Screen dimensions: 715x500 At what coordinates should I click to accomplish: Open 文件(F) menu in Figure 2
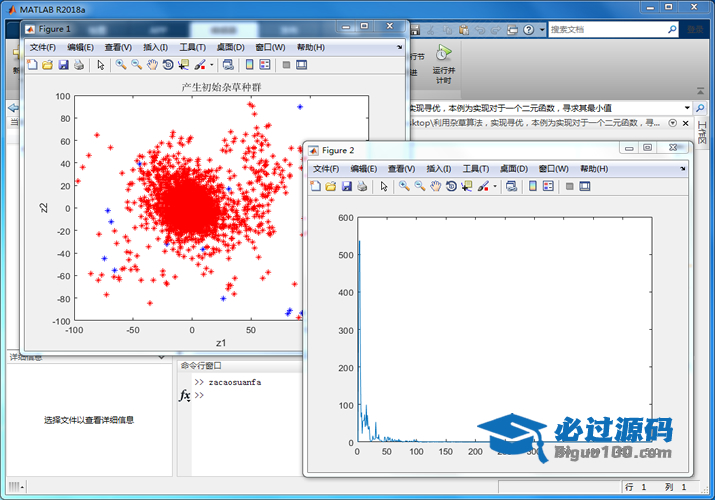pyautogui.click(x=326, y=169)
